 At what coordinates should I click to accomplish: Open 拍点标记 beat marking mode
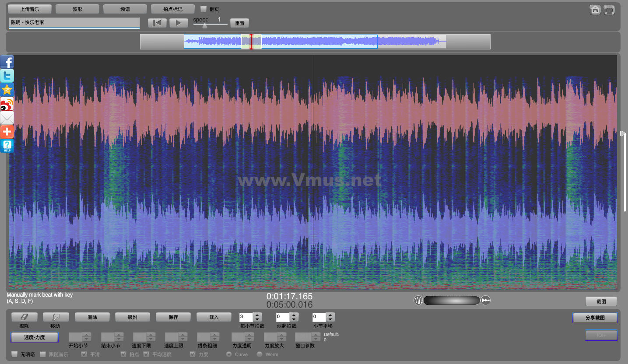pyautogui.click(x=172, y=9)
